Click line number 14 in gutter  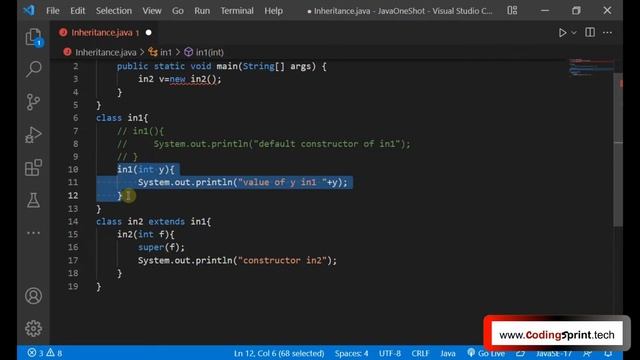click(x=73, y=222)
